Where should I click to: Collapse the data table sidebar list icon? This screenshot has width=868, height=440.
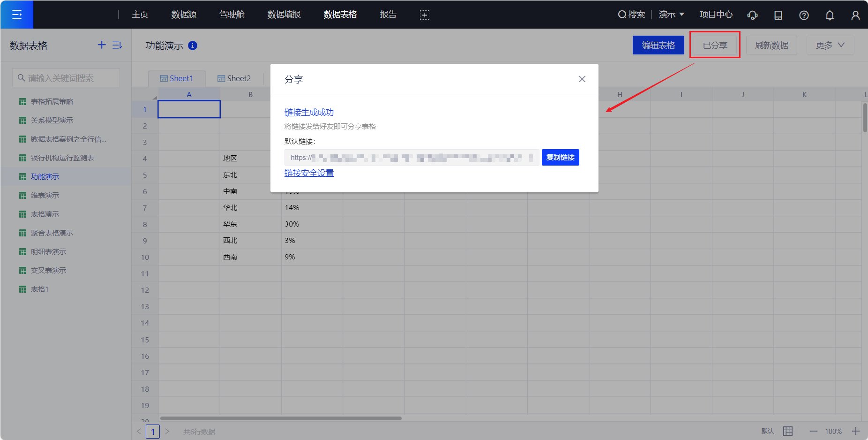click(x=117, y=45)
